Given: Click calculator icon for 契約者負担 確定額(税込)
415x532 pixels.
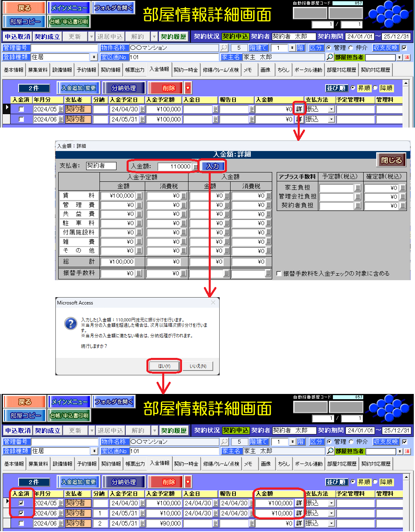Looking at the screenshot, I should click(x=402, y=206).
